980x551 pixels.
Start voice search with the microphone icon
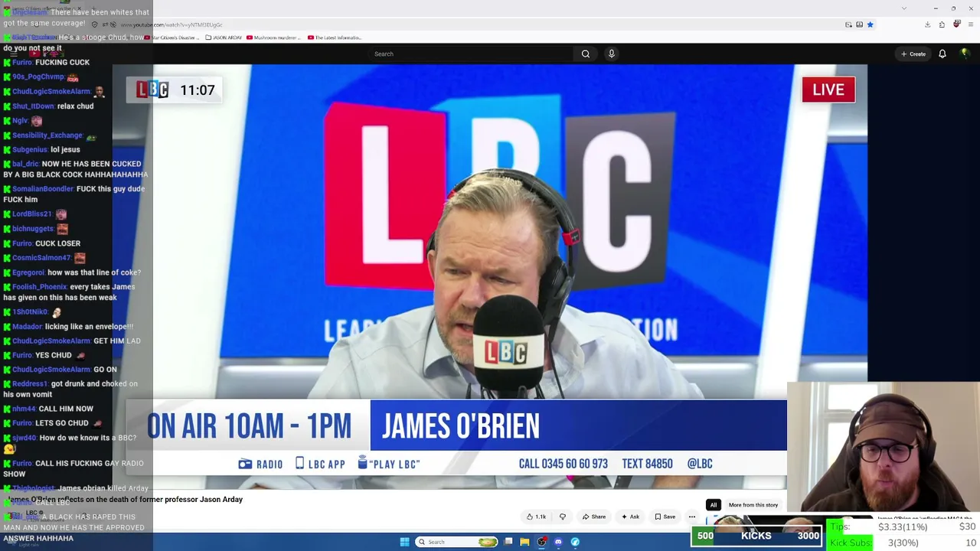pyautogui.click(x=611, y=54)
